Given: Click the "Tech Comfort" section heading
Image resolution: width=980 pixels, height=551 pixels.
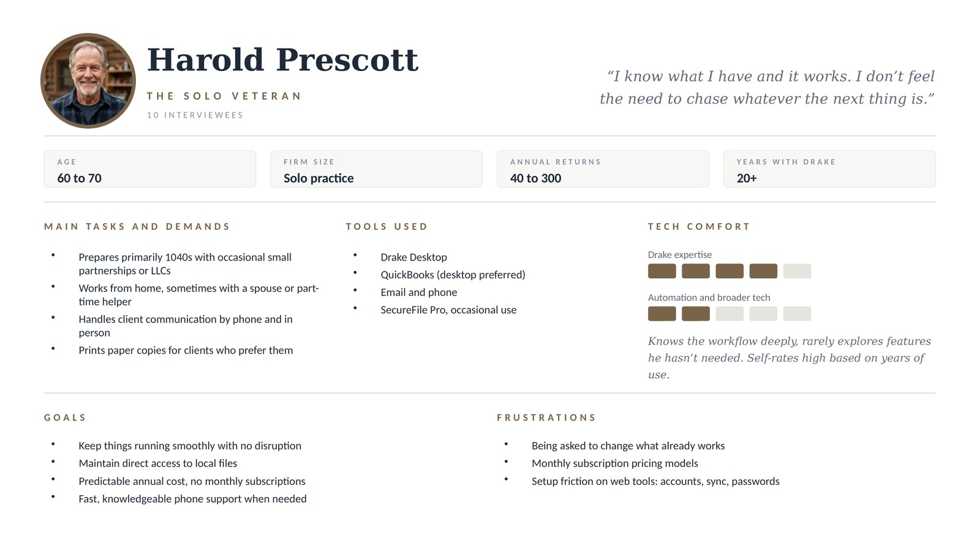Looking at the screenshot, I should point(699,227).
